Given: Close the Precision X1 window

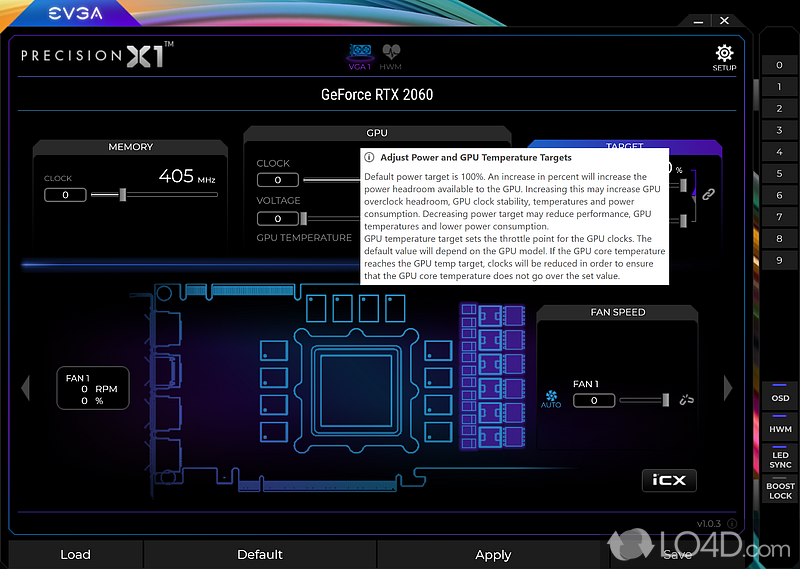Looking at the screenshot, I should [724, 21].
